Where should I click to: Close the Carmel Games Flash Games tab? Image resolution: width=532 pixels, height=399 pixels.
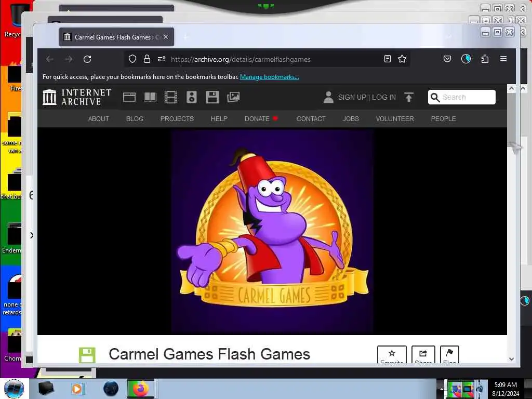[166, 37]
